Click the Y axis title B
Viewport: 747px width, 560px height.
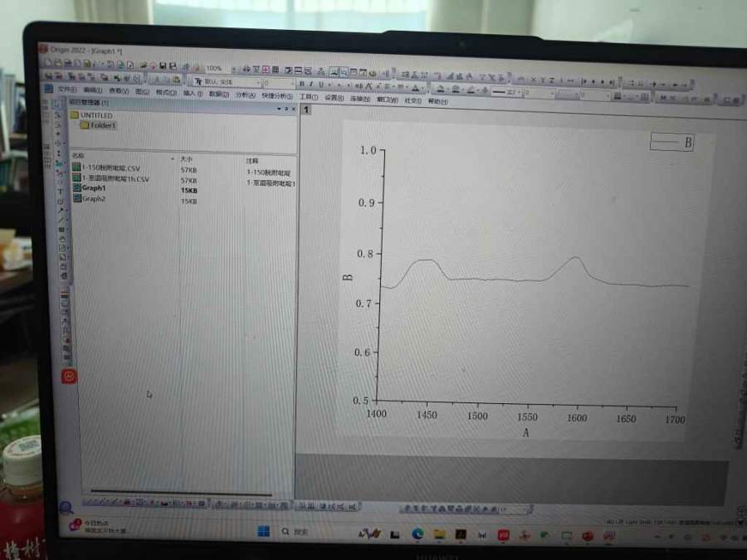tap(349, 277)
